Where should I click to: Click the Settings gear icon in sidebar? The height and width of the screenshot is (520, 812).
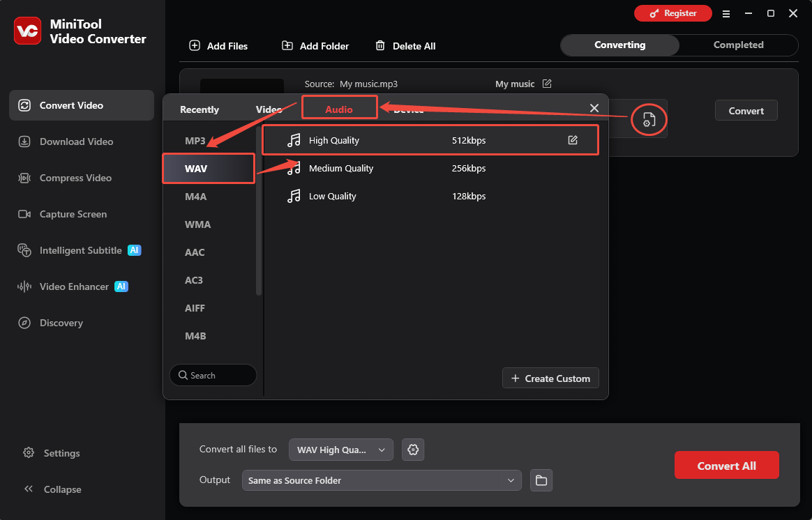click(29, 453)
